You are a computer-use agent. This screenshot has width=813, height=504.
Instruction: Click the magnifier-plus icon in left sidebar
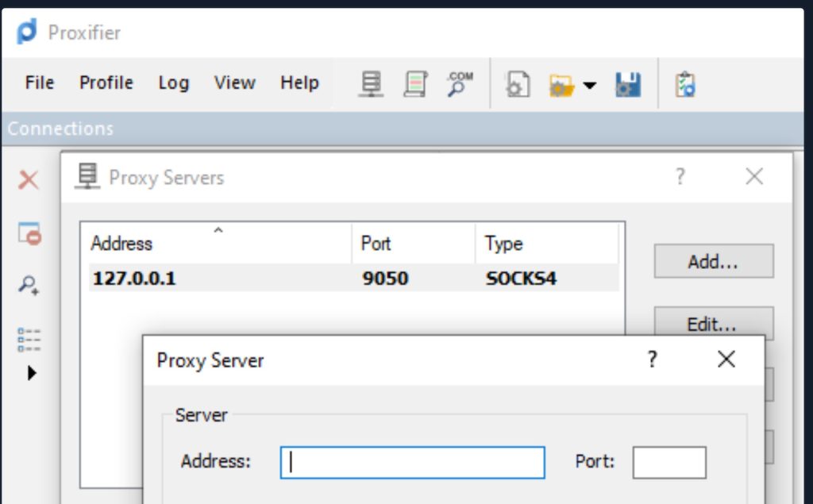[29, 285]
